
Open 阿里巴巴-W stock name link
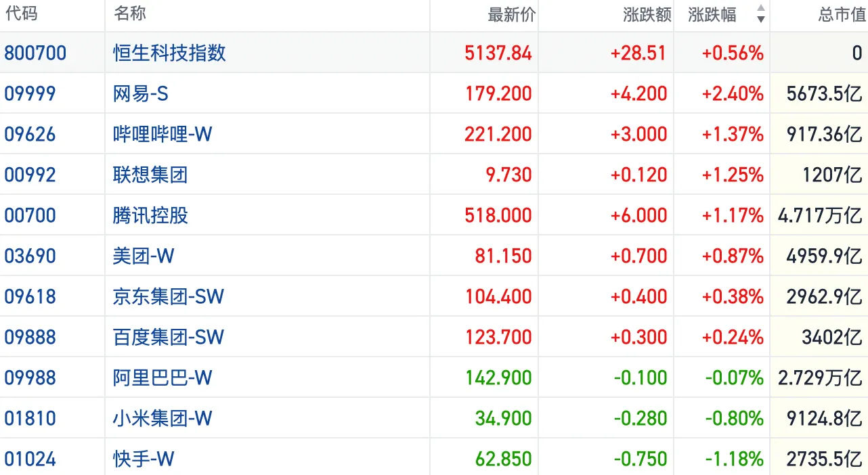(162, 378)
